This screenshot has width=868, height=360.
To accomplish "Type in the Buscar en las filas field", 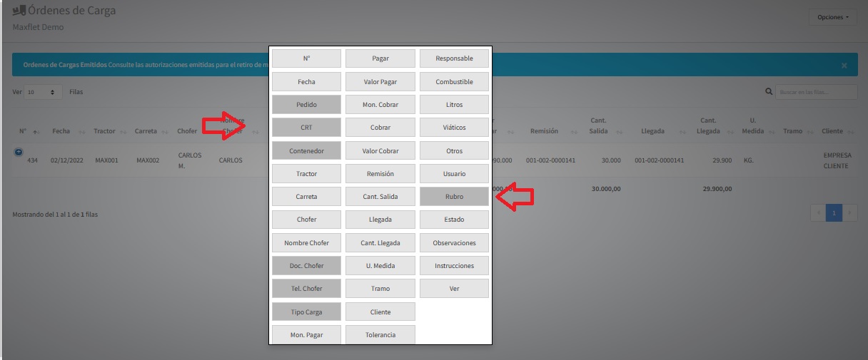I will (817, 92).
